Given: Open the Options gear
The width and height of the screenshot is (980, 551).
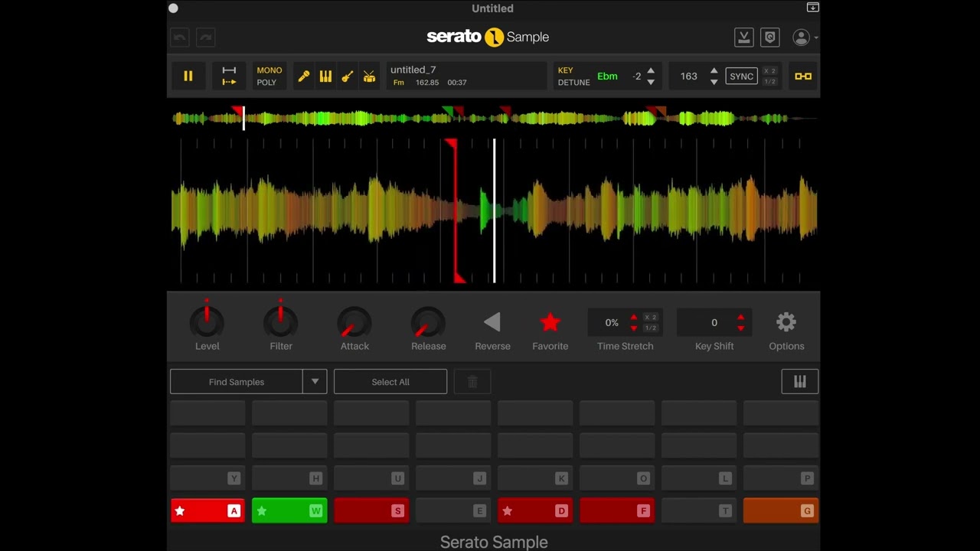Looking at the screenshot, I should [786, 322].
